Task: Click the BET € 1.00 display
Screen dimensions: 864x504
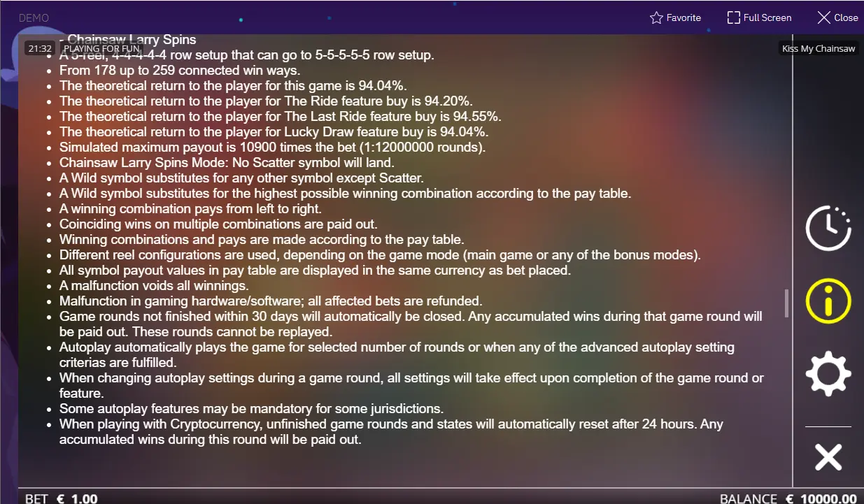Action: [62, 498]
